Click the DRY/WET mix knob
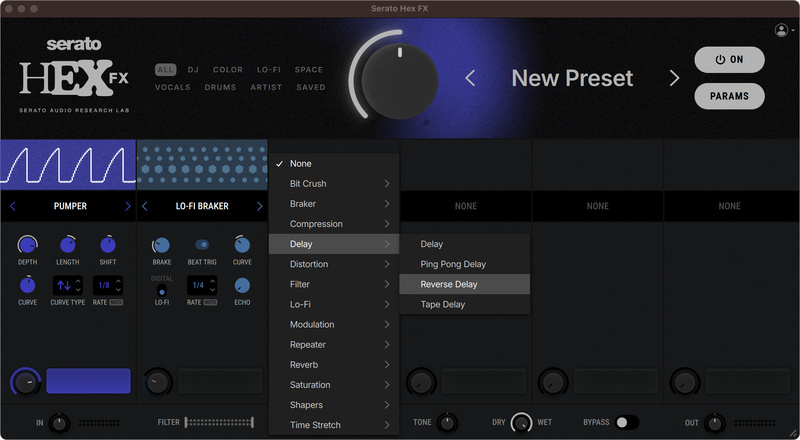The height and width of the screenshot is (440, 800). click(521, 423)
